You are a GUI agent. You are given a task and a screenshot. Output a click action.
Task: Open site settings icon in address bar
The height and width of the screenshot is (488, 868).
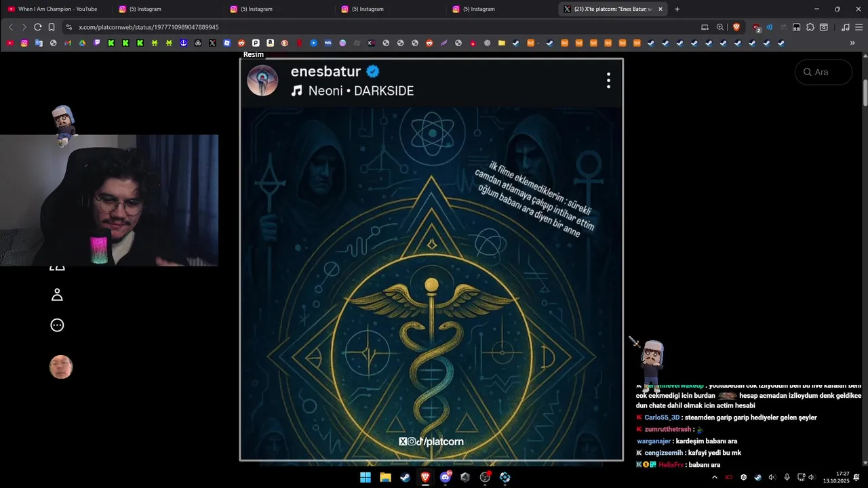click(68, 27)
